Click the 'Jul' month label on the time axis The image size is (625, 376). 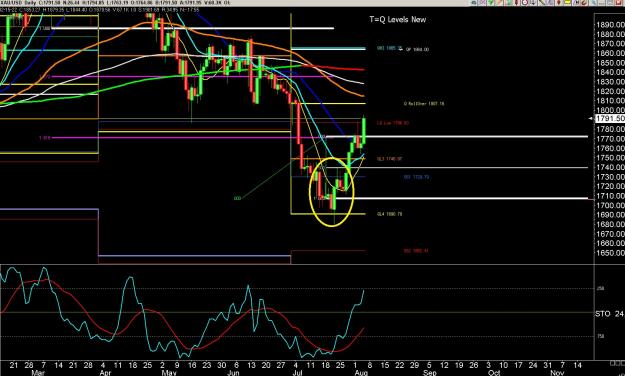[x=297, y=373]
